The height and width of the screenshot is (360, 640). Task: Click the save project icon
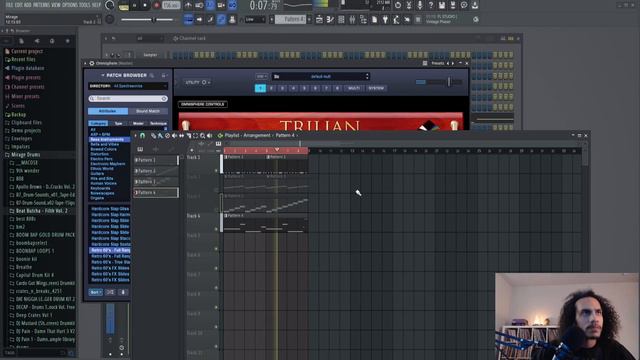point(442,5)
